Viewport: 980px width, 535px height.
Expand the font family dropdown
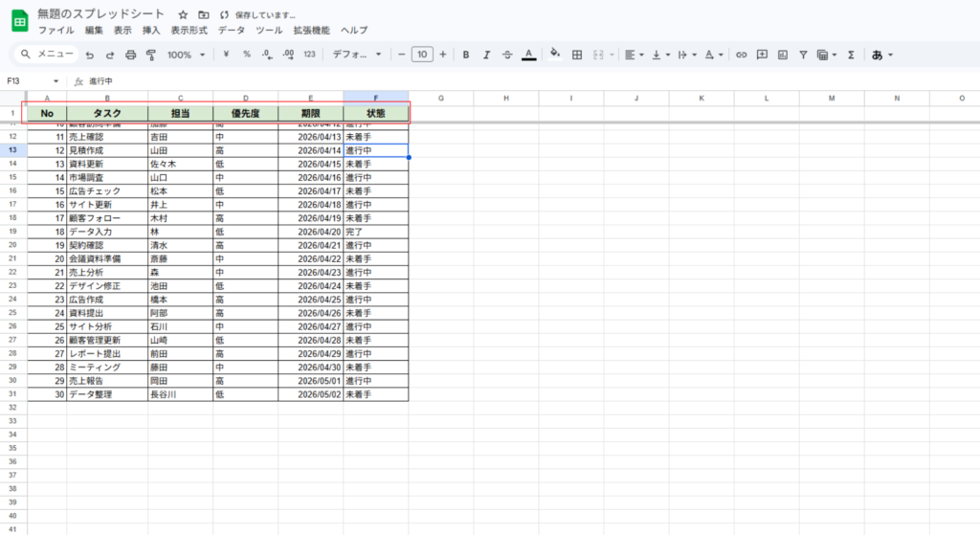[356, 55]
